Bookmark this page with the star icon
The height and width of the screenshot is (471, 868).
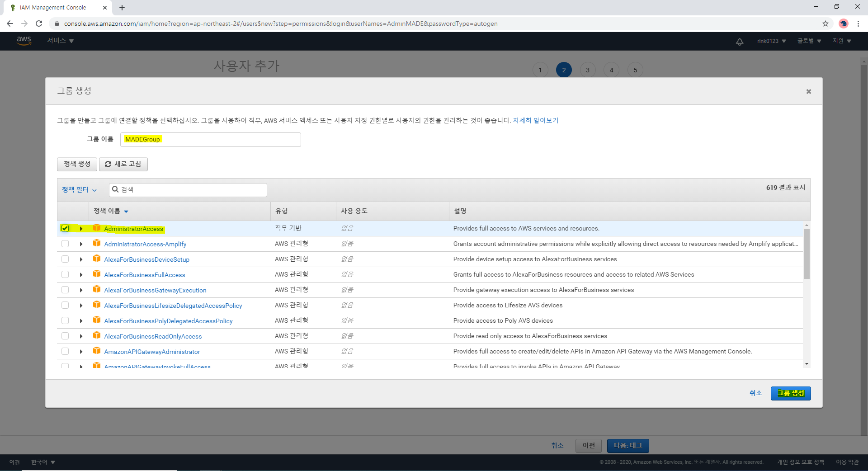(826, 24)
